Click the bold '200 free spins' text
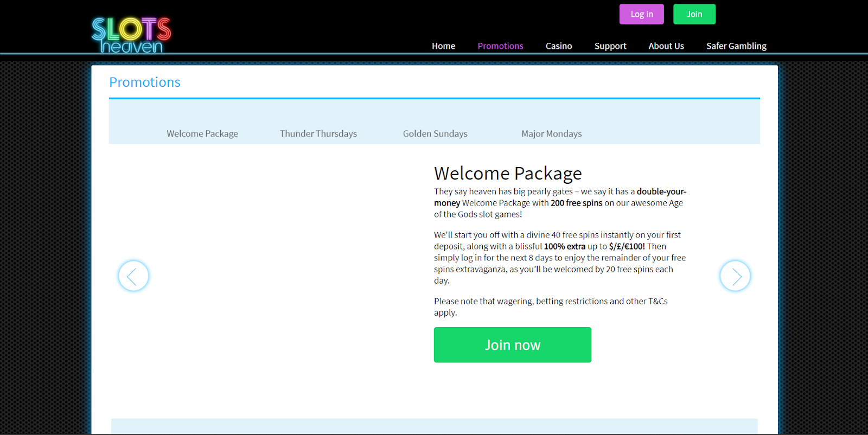 pyautogui.click(x=576, y=203)
